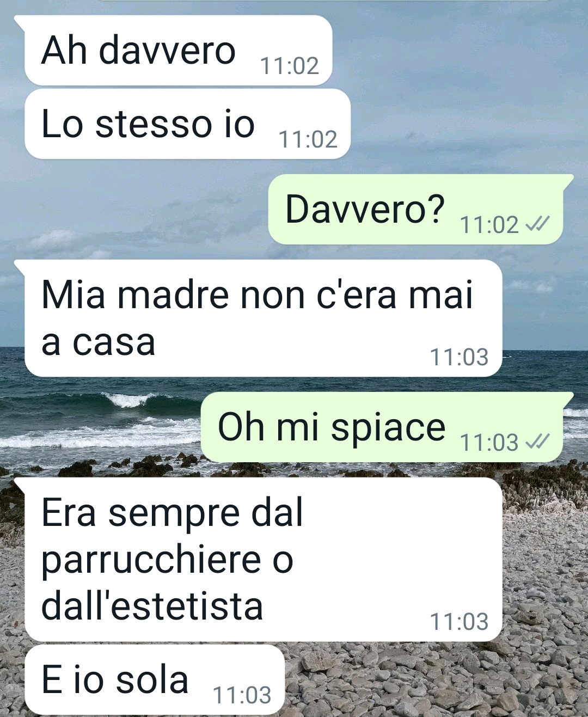Click the word 'dall'estetista' in the message

point(152,606)
